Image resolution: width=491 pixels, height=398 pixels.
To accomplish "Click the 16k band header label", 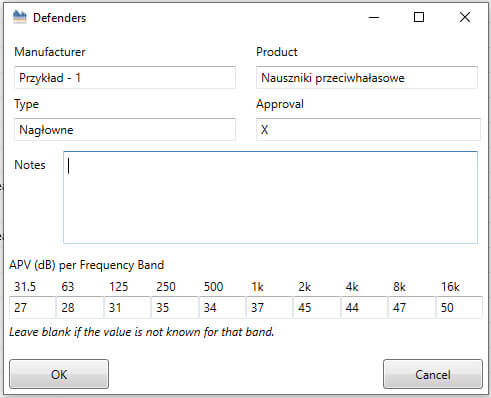I will pyautogui.click(x=450, y=287).
